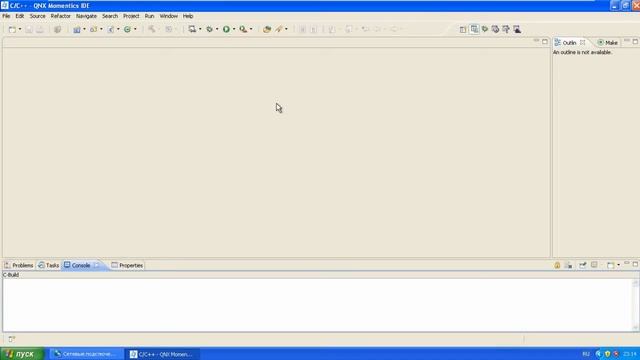Expand the Open Console dropdown arrow
Viewport: 640px width, 360px height.
coord(618,265)
